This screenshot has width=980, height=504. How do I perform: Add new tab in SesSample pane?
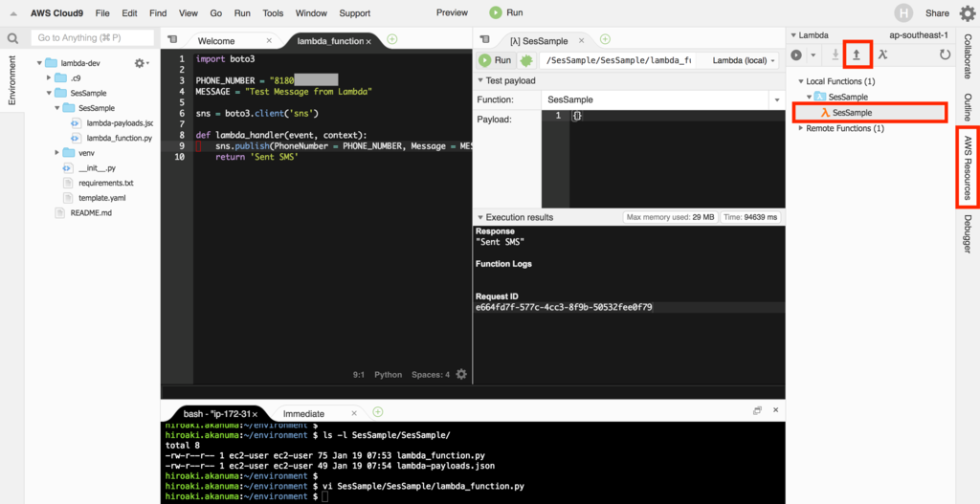click(x=605, y=39)
